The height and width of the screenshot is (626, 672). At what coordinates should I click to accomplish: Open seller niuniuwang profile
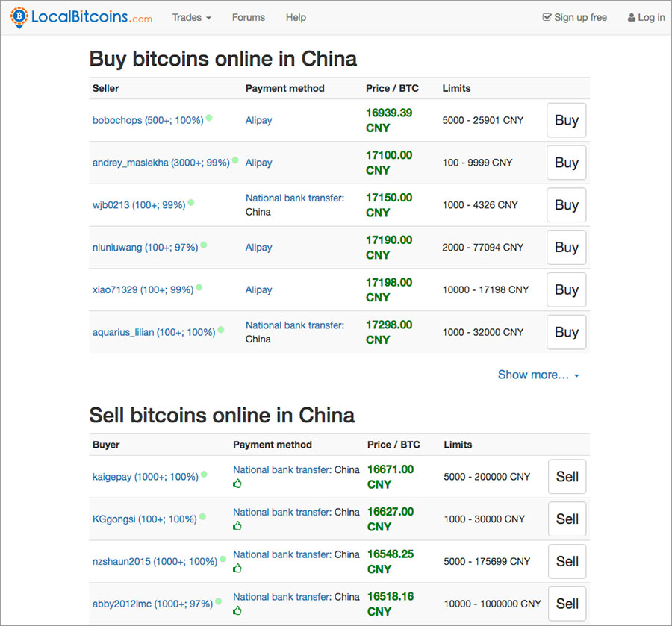click(146, 248)
